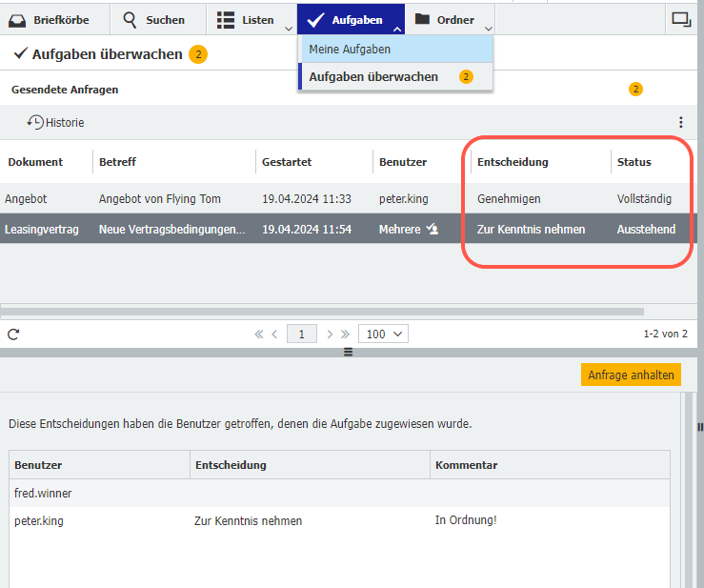Click the multiple users icon beside Mehrere
704x588 pixels.
pyautogui.click(x=432, y=229)
